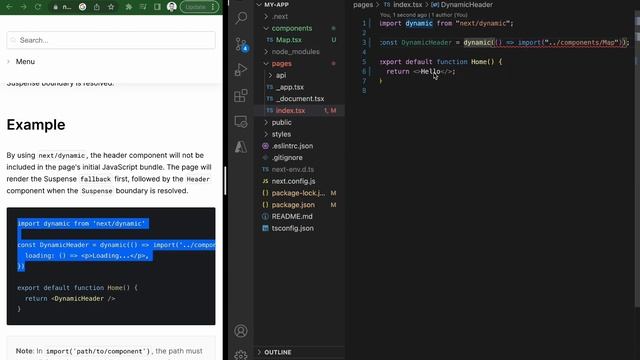Click into the docs Search field

(x=111, y=40)
